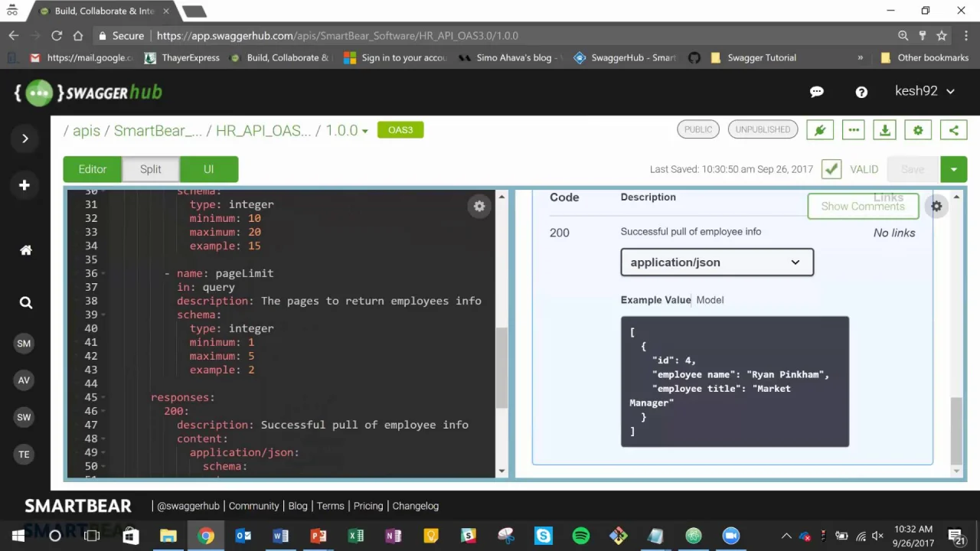Open the application/json content type dropdown
Viewport: 980px width, 551px height.
[717, 262]
